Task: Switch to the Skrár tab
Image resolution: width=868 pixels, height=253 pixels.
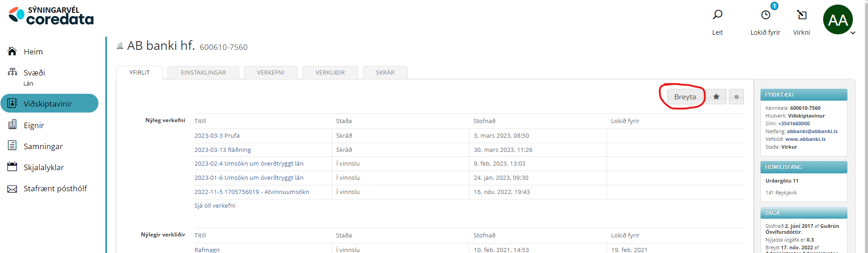Action: click(385, 73)
